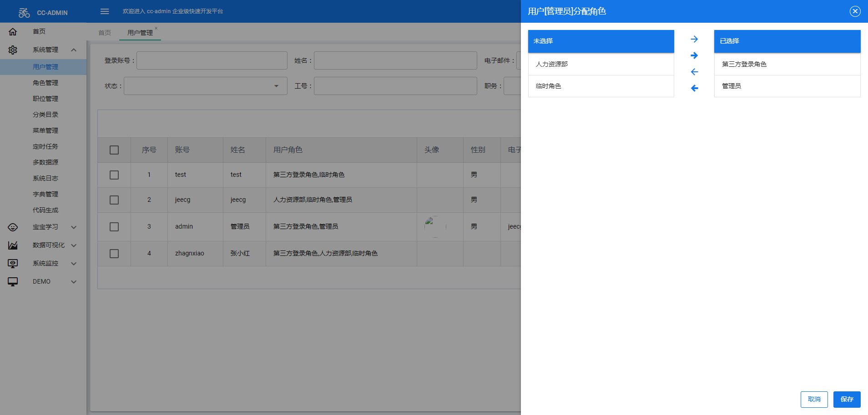
Task: Select 人力资源部 in unselected list
Action: coord(601,64)
